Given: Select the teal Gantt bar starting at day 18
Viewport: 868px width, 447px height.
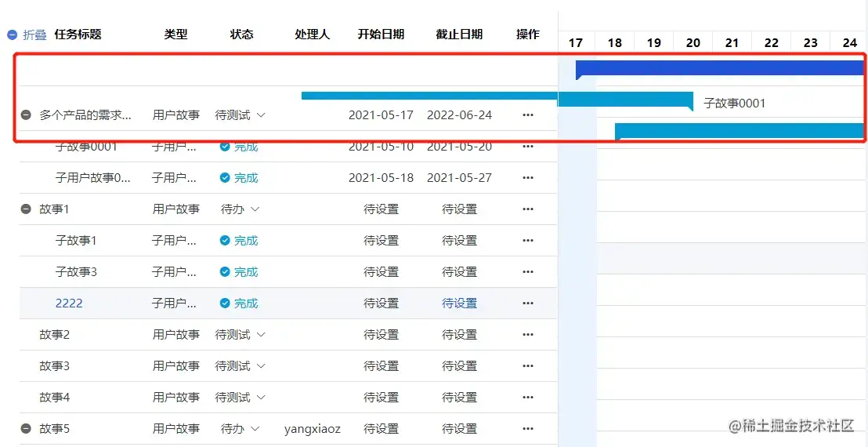Looking at the screenshot, I should pyautogui.click(x=740, y=131).
